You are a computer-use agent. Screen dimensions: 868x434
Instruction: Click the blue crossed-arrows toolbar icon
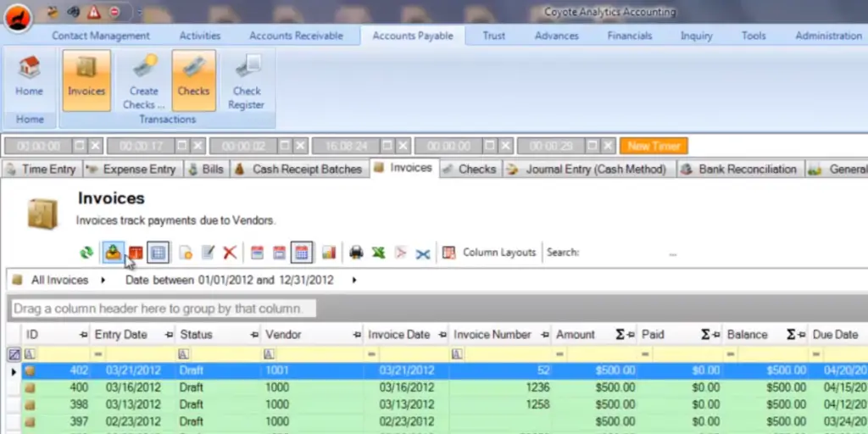(x=423, y=253)
